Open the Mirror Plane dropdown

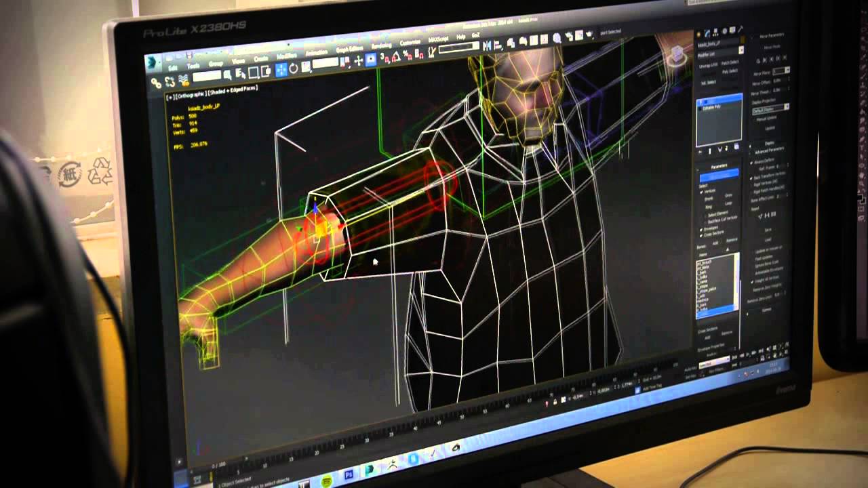(781, 70)
